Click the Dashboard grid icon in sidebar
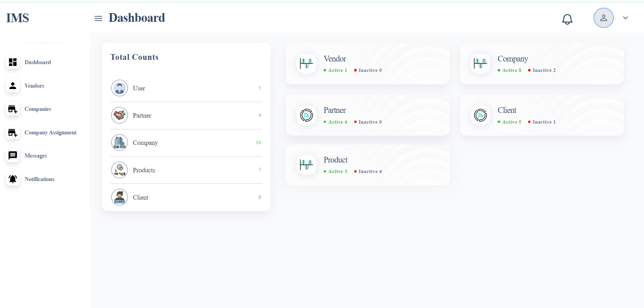 pyautogui.click(x=13, y=62)
